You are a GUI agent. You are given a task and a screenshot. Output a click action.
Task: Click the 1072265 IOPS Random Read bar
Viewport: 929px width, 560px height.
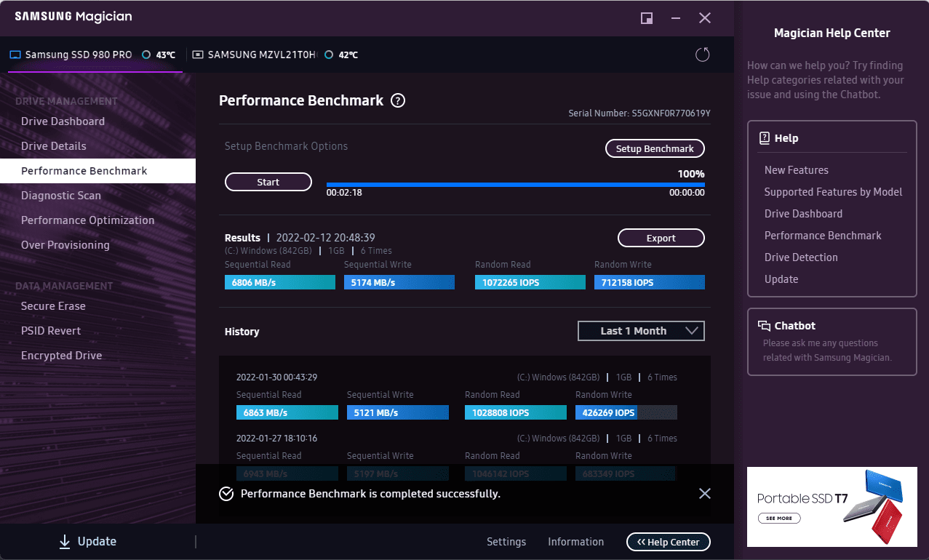point(530,282)
